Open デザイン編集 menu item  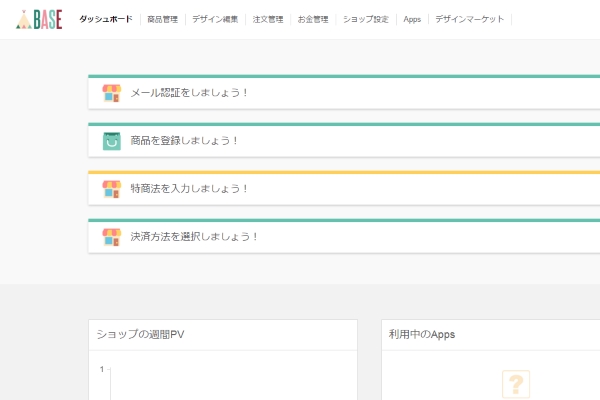point(215,19)
